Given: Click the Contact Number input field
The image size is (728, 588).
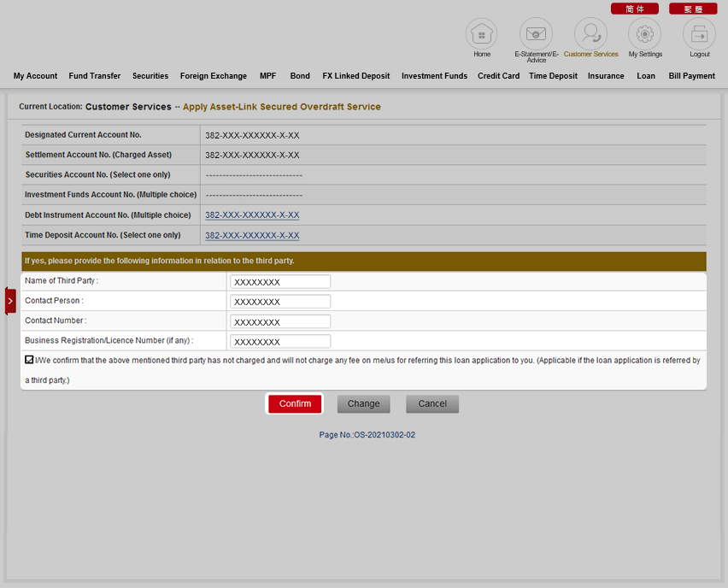Looking at the screenshot, I should 280,321.
